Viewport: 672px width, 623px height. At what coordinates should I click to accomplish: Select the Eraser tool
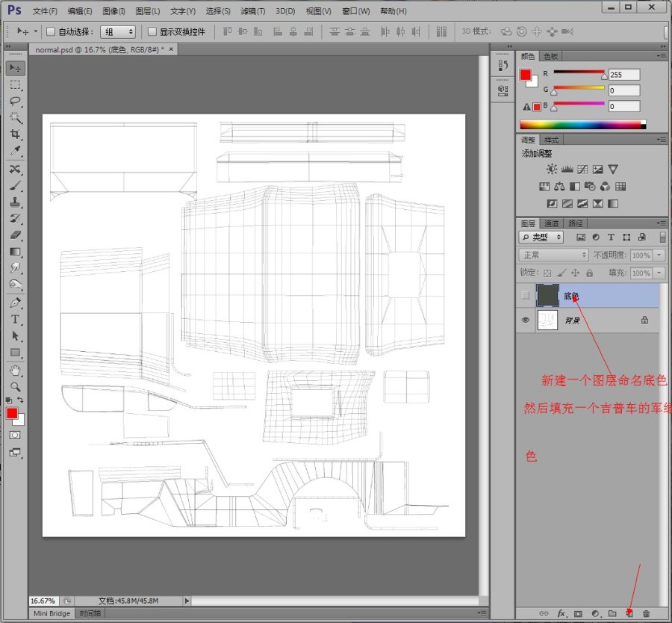[15, 235]
